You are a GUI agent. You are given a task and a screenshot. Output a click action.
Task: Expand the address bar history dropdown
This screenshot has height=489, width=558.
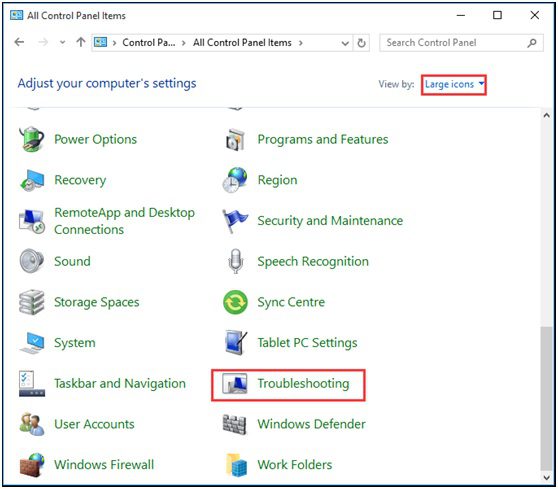coord(345,43)
